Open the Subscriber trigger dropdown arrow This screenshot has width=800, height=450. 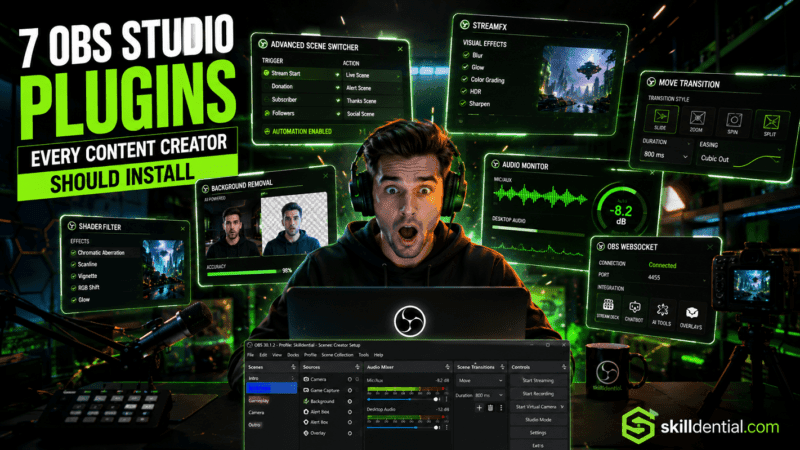(x=337, y=101)
